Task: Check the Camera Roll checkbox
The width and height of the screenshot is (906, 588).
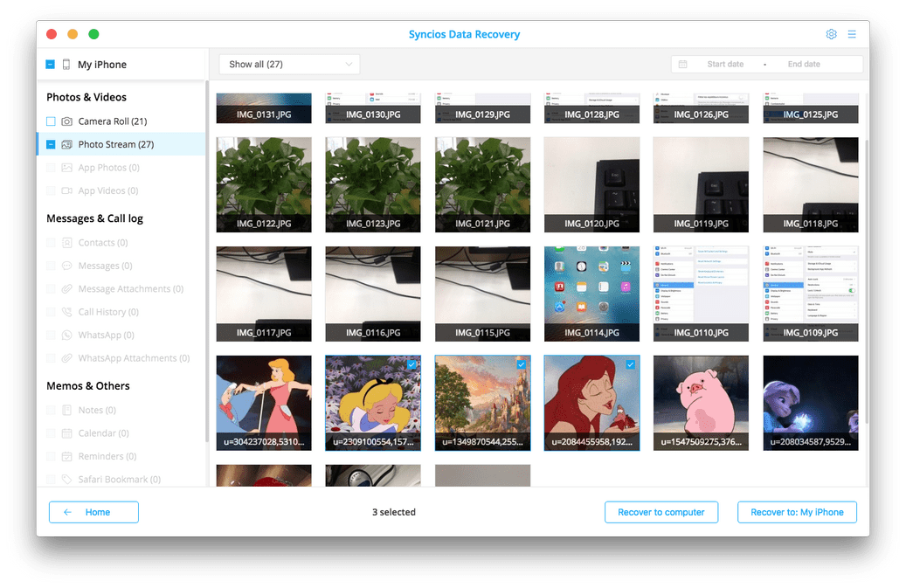Action: tap(51, 121)
